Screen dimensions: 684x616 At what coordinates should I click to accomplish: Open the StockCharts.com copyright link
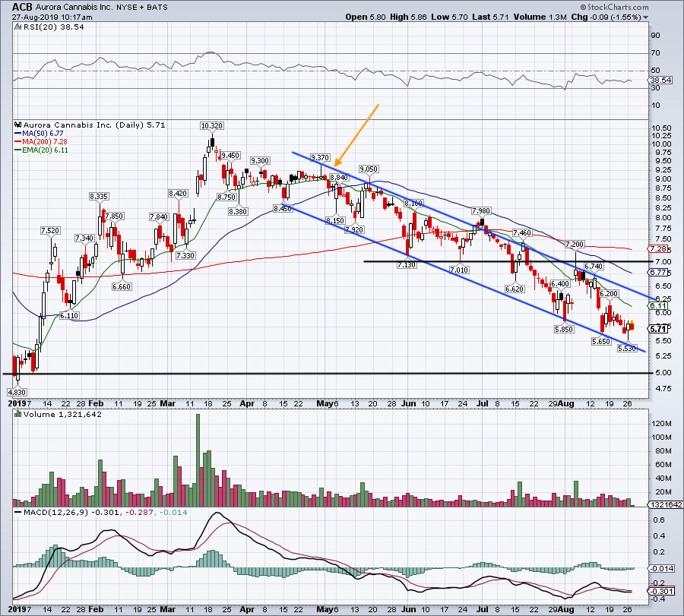pyautogui.click(x=614, y=7)
